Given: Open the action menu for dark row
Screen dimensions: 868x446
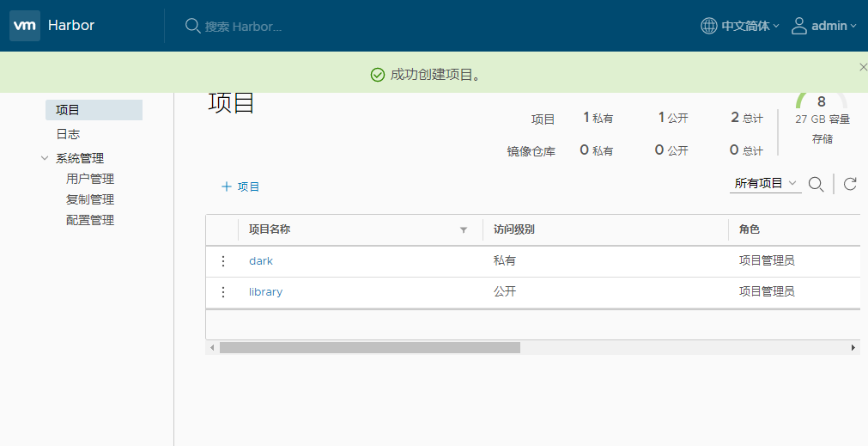Looking at the screenshot, I should coord(223,261).
